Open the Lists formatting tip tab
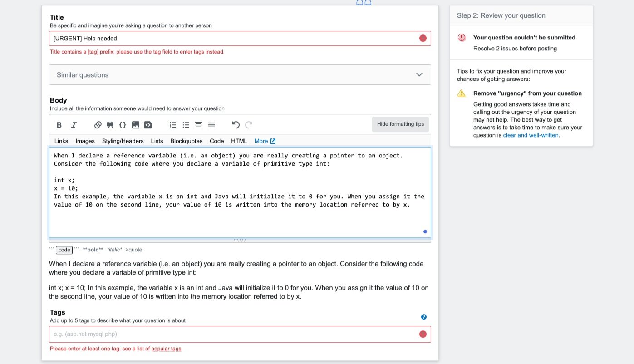 click(x=157, y=141)
